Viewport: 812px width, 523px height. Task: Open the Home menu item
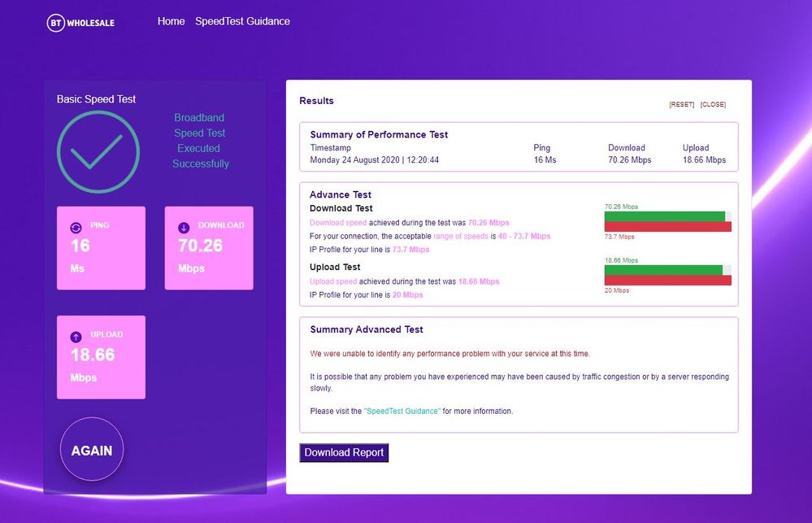[171, 21]
